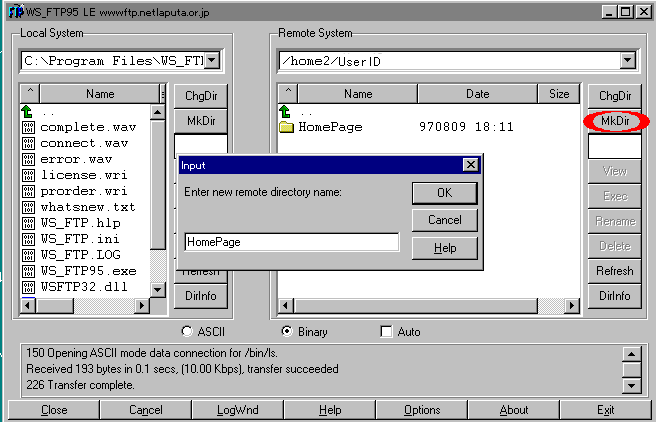Click local list scroll right arrow
This screenshot has height=422, width=656.
point(142,306)
